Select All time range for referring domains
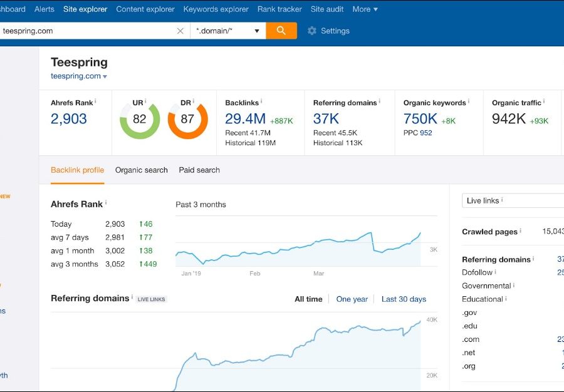Viewport: 564px width, 392px height. (308, 299)
